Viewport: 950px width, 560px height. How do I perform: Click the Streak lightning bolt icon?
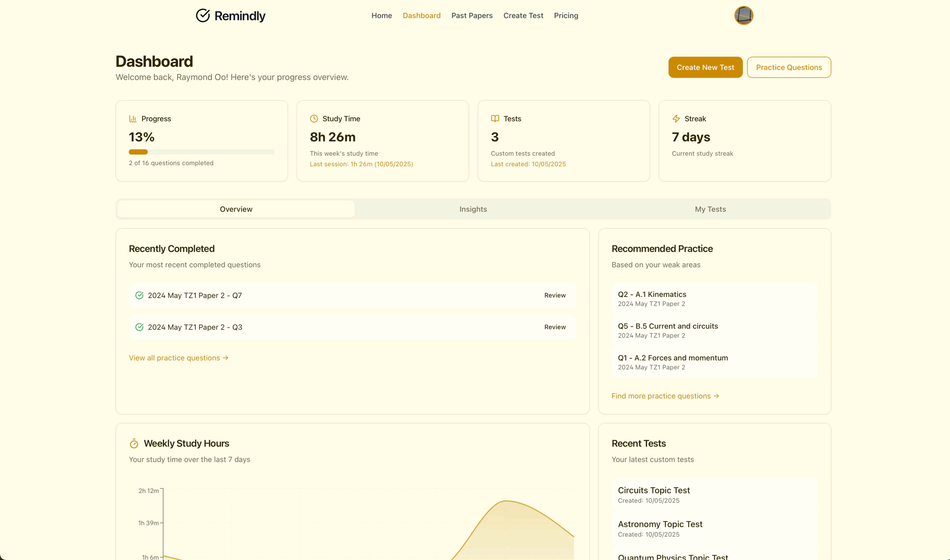click(x=676, y=119)
